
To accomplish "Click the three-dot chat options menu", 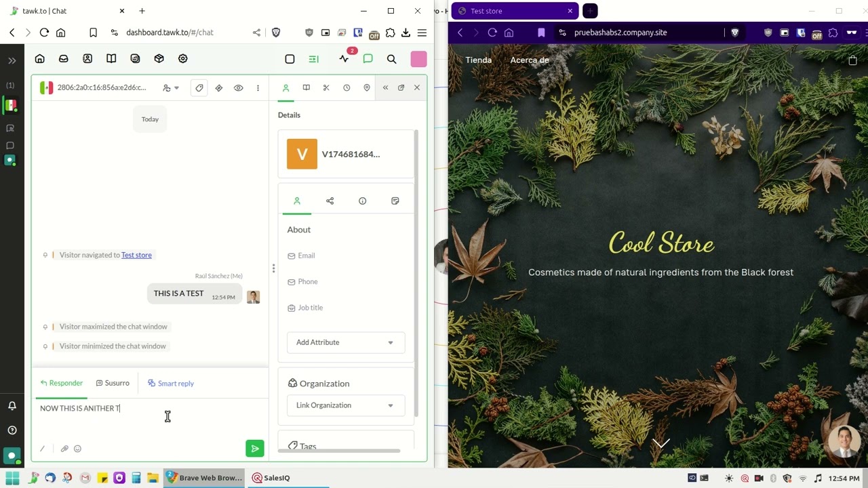I will pos(258,88).
